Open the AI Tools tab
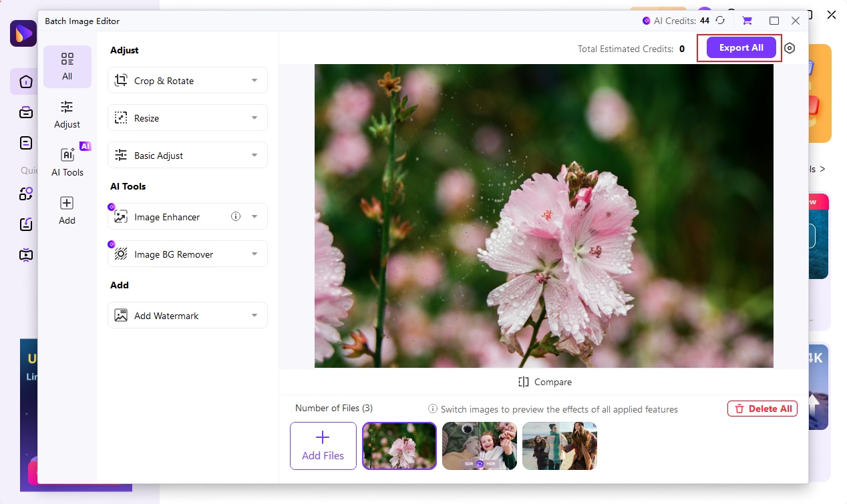 tap(67, 163)
